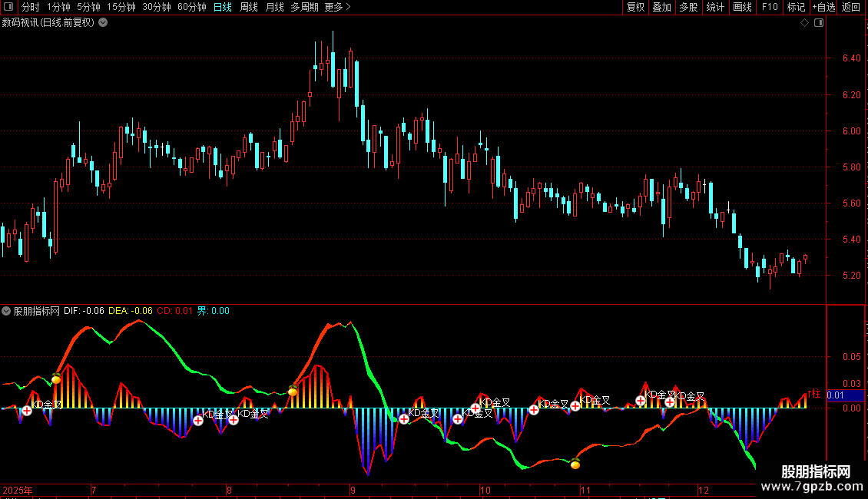868x499 pixels.
Task: Add stock via +自选 button
Action: 821,7
